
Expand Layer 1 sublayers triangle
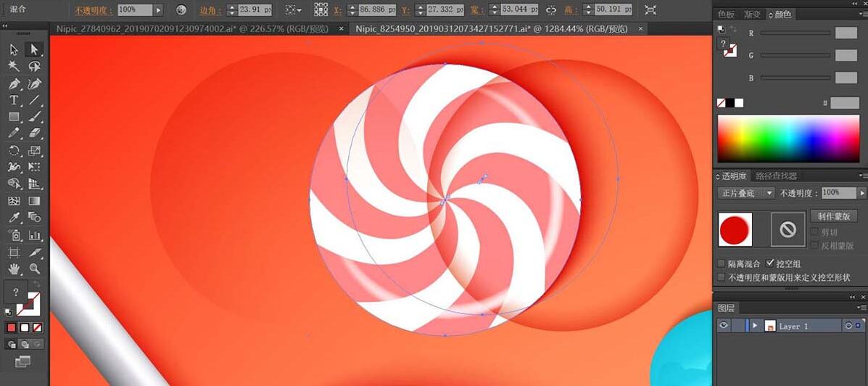[754, 327]
